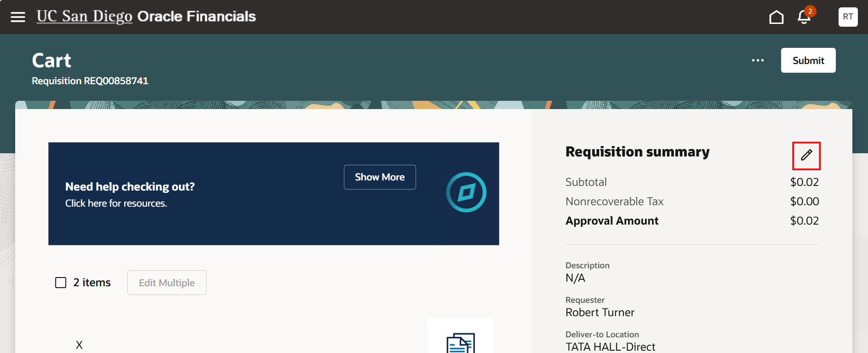Click the compass resource icon in the banner
The image size is (868, 353).
(466, 192)
